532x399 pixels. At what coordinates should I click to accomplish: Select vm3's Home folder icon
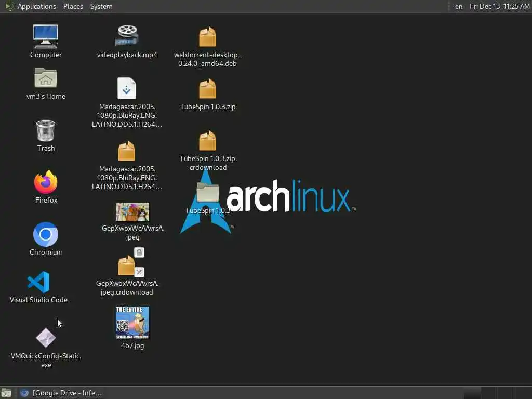tap(46, 78)
